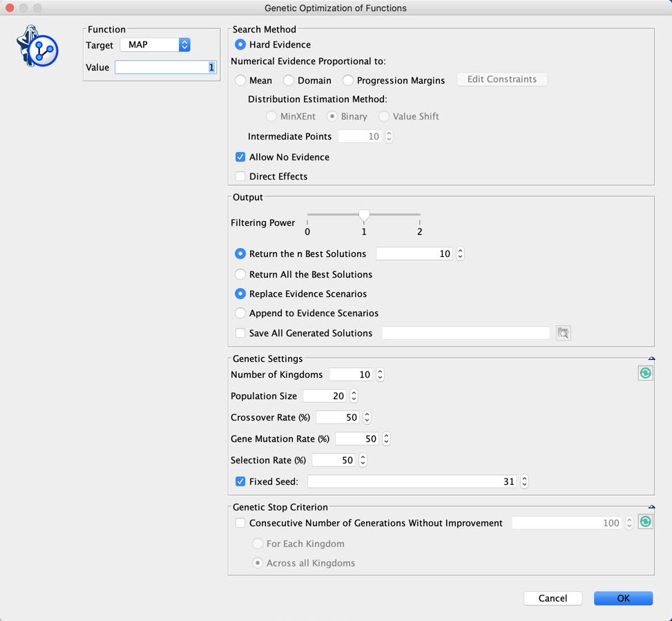
Task: Collapse the Genetic Settings section arrow
Action: (651, 359)
